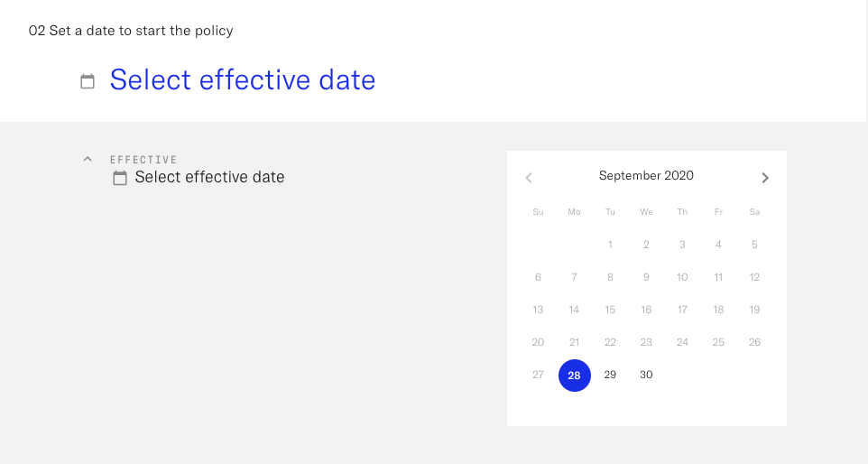Click the small calendar icon under EFFECTIVE label
This screenshot has height=464, width=868.
(x=120, y=178)
